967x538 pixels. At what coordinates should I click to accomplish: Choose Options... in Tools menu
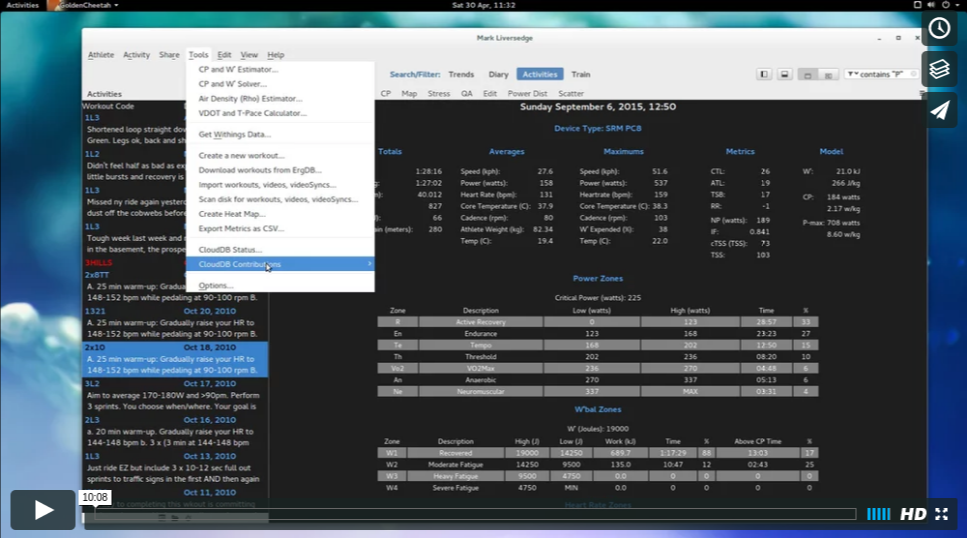coord(280,286)
